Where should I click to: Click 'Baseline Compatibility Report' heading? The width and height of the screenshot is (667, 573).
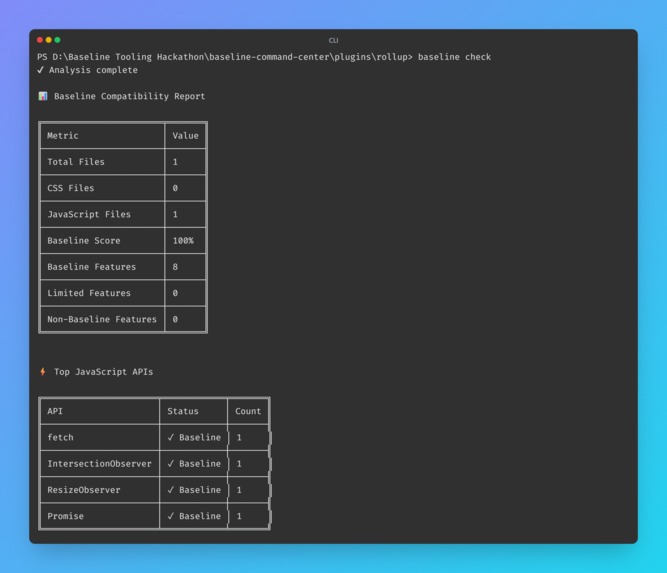click(129, 97)
